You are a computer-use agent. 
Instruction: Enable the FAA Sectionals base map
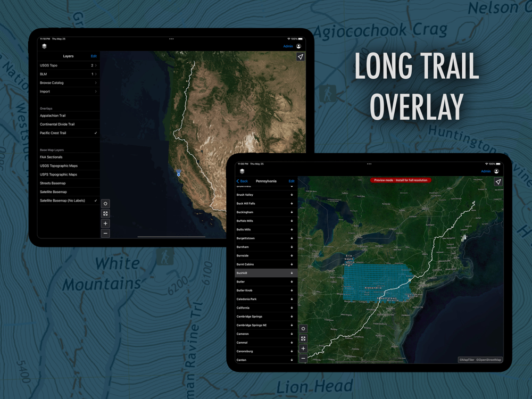pyautogui.click(x=69, y=157)
